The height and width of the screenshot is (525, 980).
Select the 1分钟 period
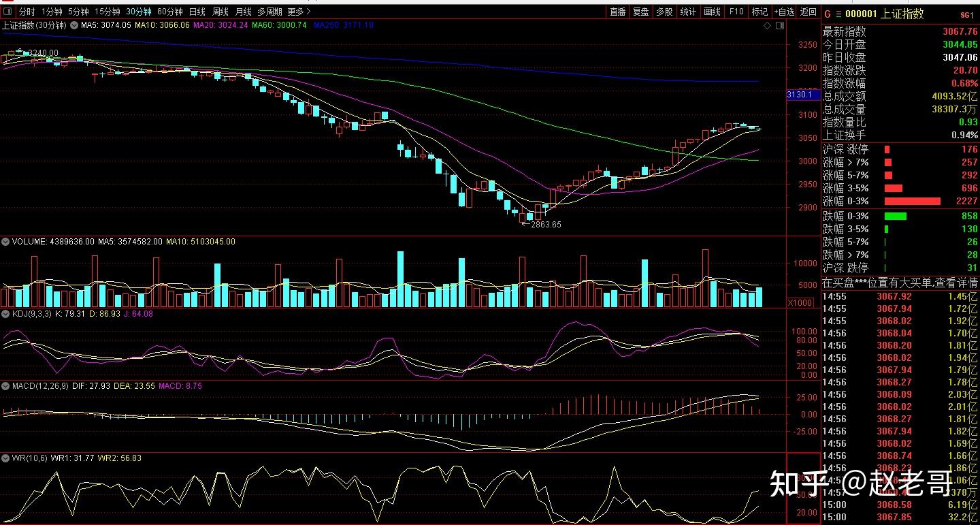click(52, 12)
